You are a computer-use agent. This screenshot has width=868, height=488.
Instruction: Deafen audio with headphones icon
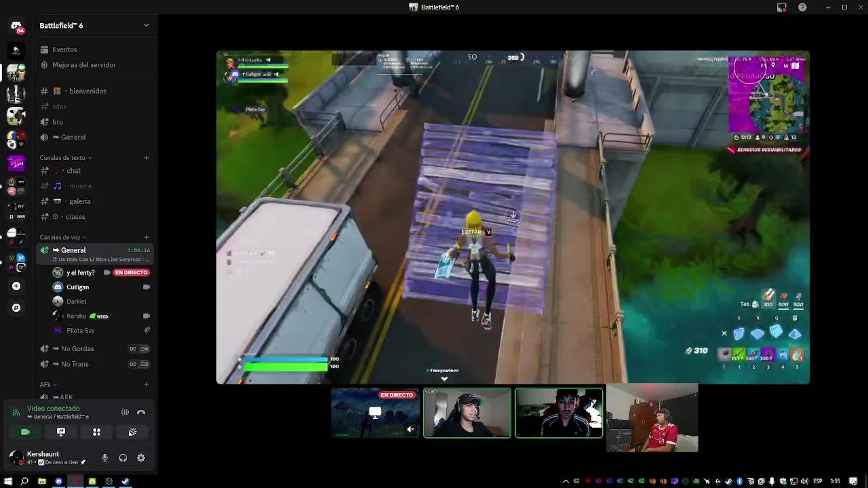coord(123,457)
